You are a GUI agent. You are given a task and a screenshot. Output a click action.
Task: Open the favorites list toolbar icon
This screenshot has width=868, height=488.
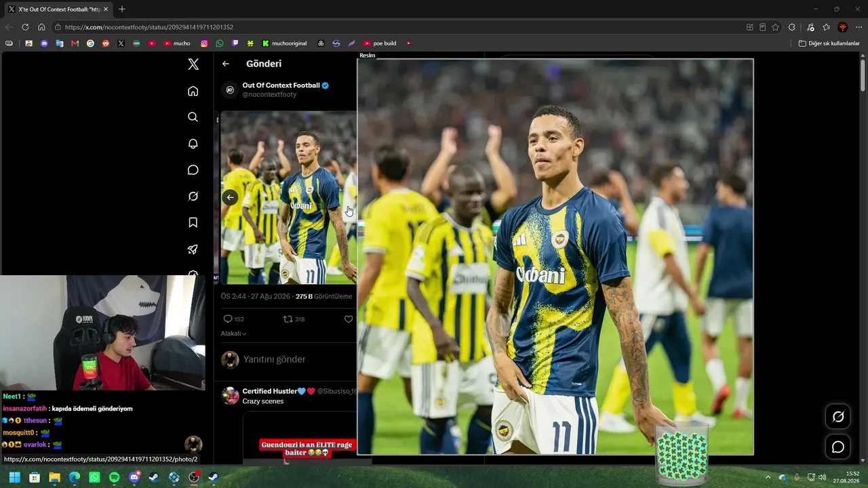[826, 27]
